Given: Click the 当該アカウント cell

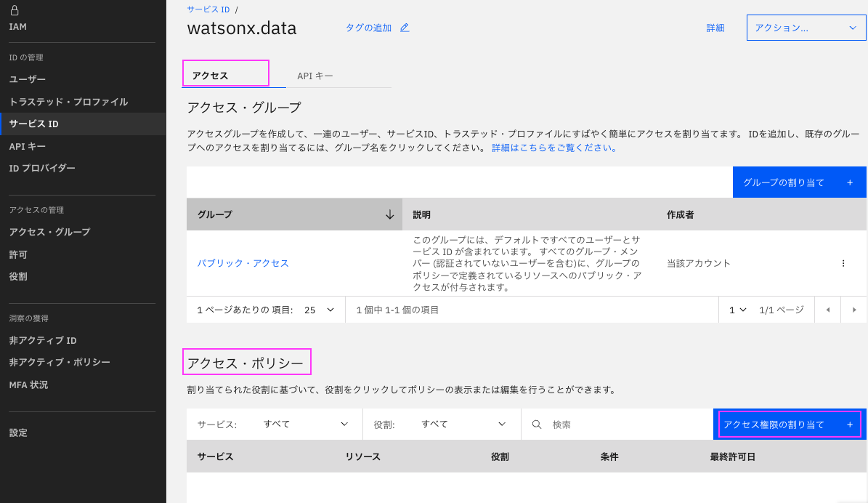Looking at the screenshot, I should (x=699, y=263).
